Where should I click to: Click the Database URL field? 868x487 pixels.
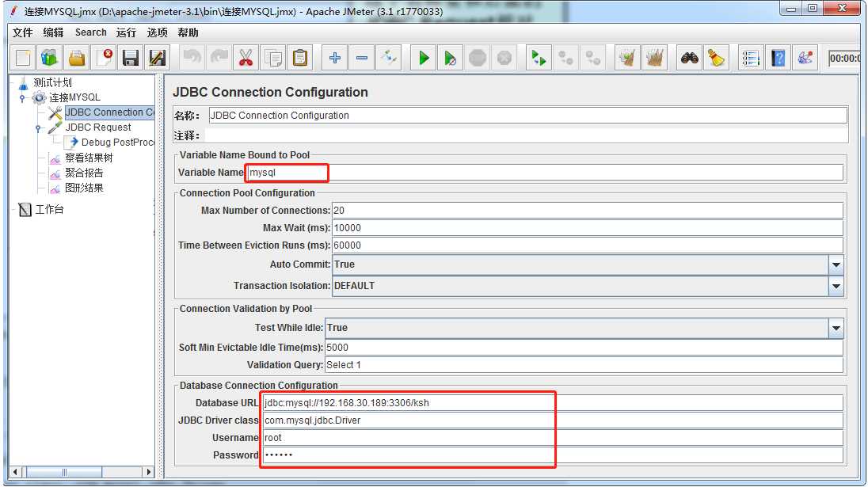click(x=553, y=403)
